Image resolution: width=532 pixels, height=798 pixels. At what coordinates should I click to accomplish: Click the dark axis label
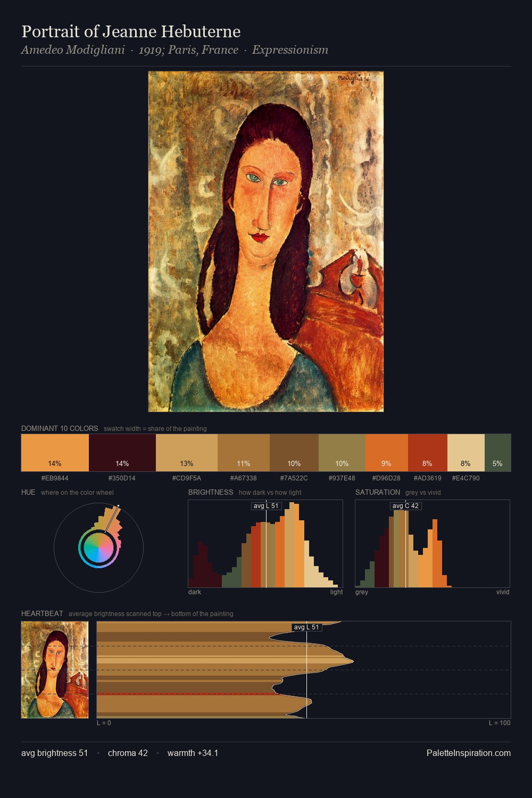click(x=195, y=592)
